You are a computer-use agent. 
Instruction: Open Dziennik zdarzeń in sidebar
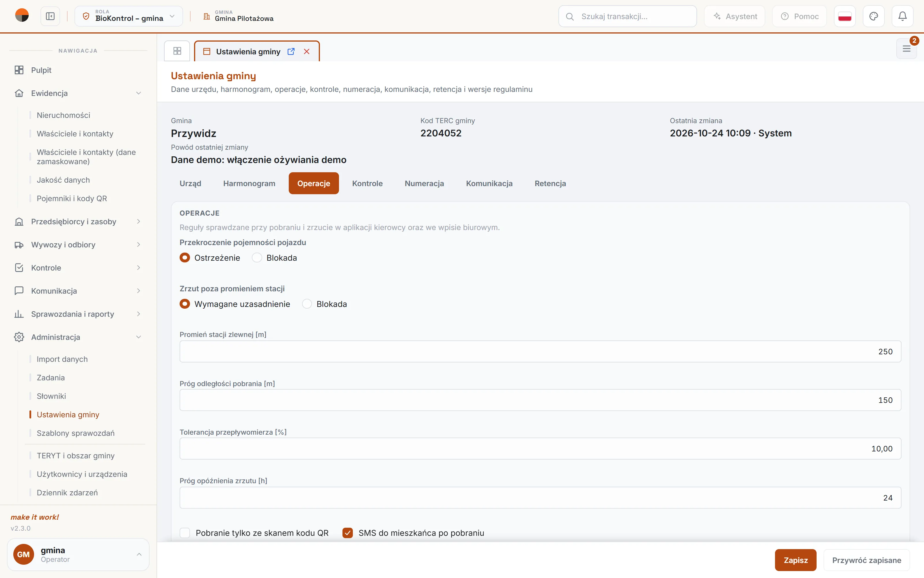coord(67,493)
